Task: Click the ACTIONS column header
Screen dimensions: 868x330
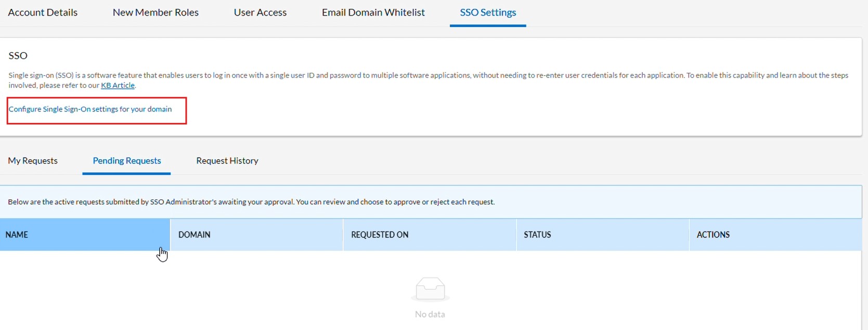Action: coord(713,235)
